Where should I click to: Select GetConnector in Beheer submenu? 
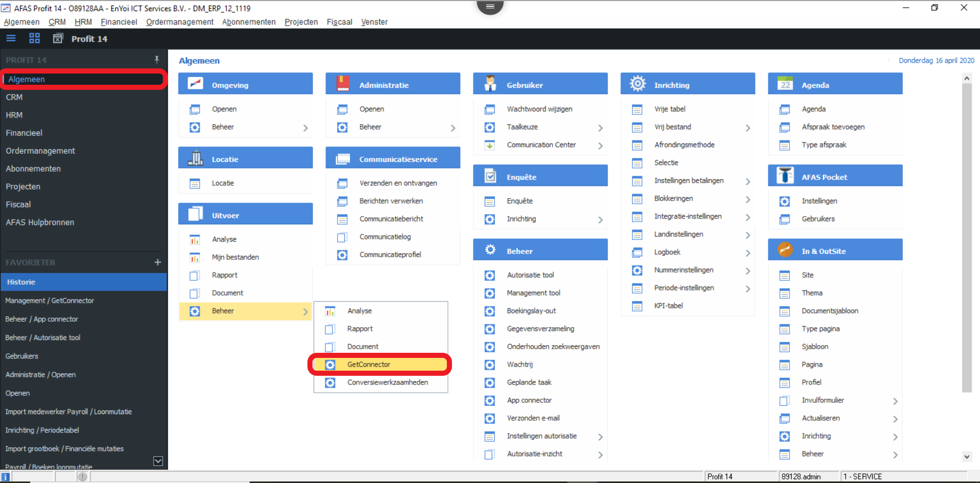(x=380, y=365)
